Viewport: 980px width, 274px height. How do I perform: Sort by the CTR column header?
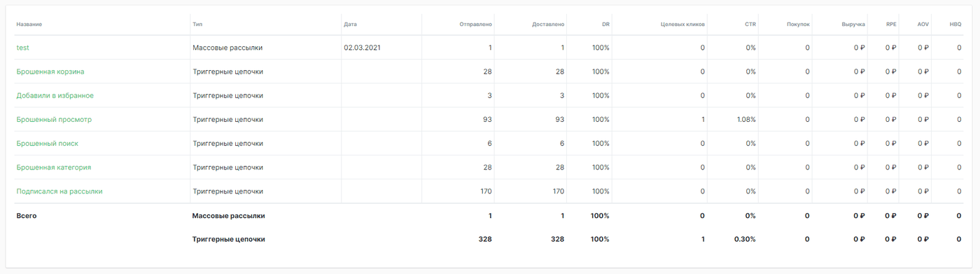pos(750,25)
